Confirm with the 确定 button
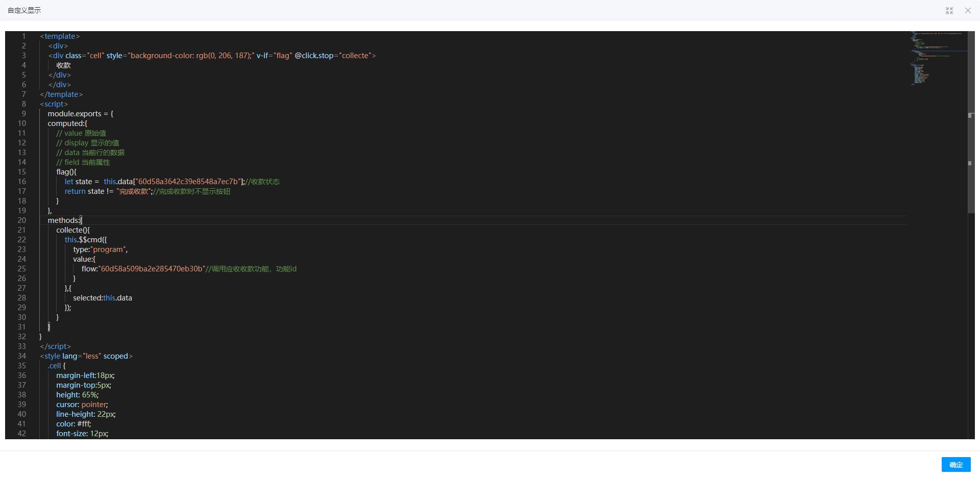This screenshot has width=980, height=478. pos(956,465)
